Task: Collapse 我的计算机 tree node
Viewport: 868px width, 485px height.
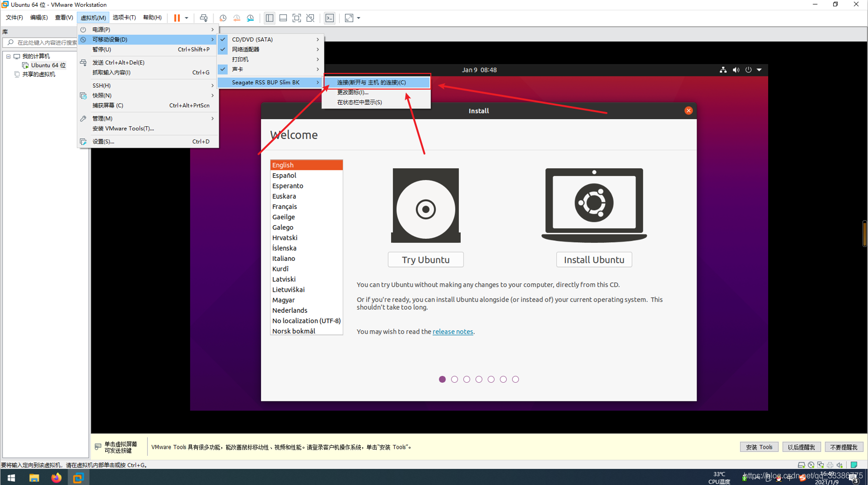Action: point(8,56)
